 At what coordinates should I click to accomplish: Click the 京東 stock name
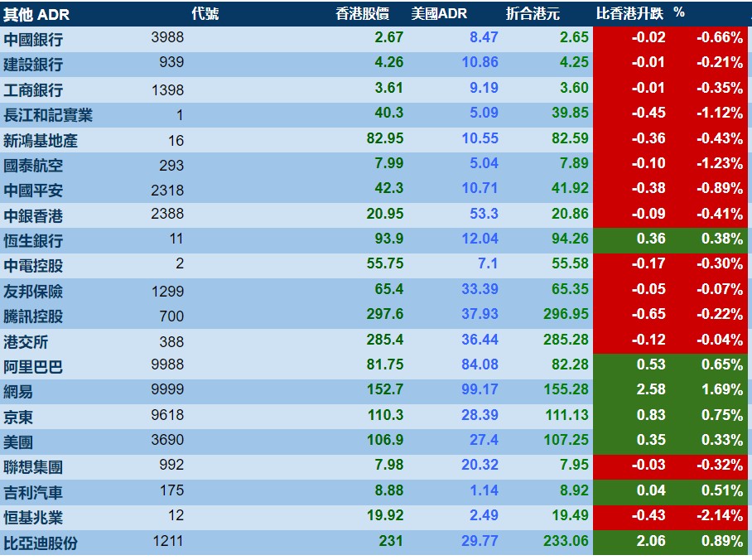coord(18,417)
